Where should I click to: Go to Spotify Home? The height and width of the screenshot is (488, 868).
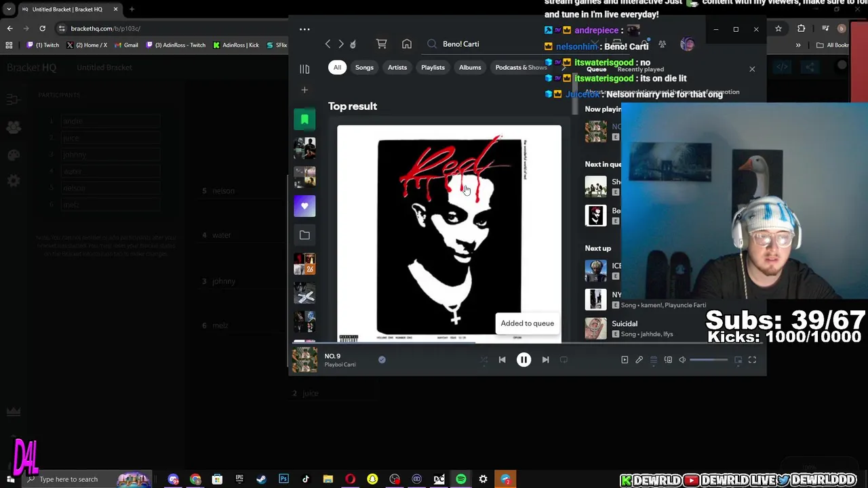407,44
